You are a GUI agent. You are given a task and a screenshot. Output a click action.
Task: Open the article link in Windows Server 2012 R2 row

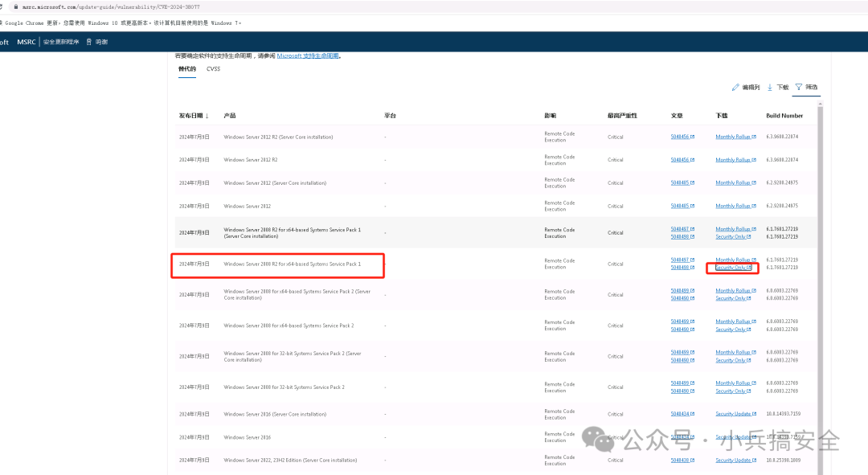(682, 160)
